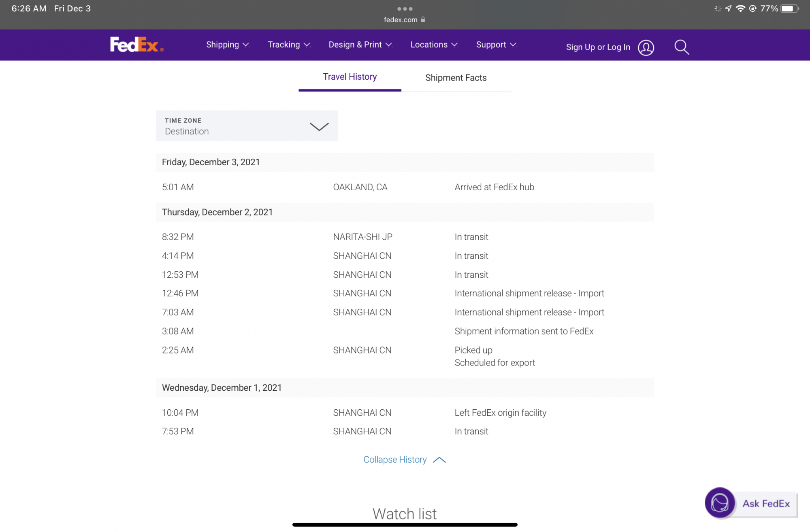Click the user profile avatar icon
Screen dimensions: 810x532
646,48
